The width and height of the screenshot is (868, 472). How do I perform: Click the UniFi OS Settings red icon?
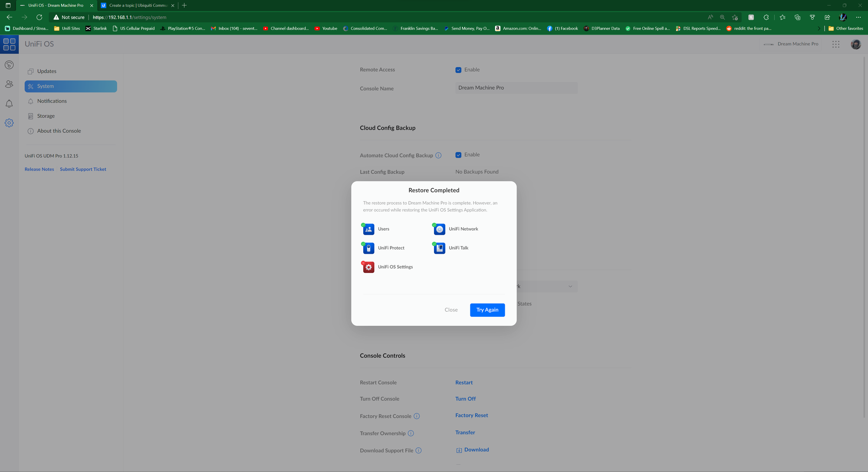[x=368, y=267]
